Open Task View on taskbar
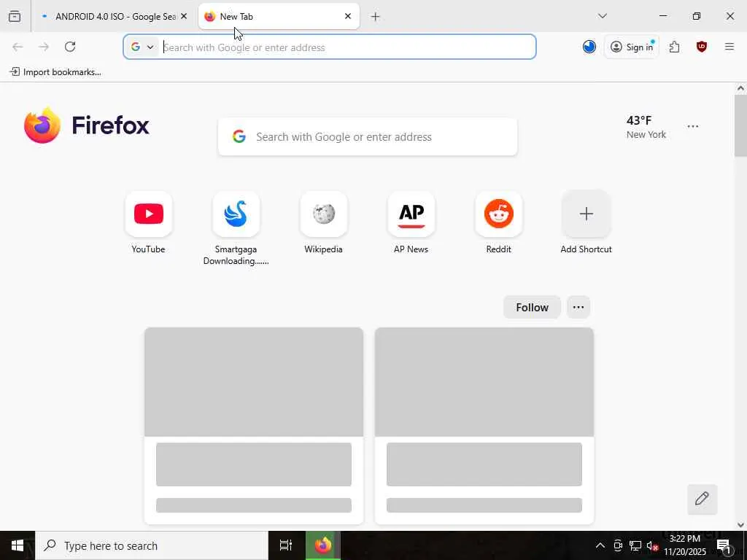Viewport: 747px width, 560px height. [286, 545]
